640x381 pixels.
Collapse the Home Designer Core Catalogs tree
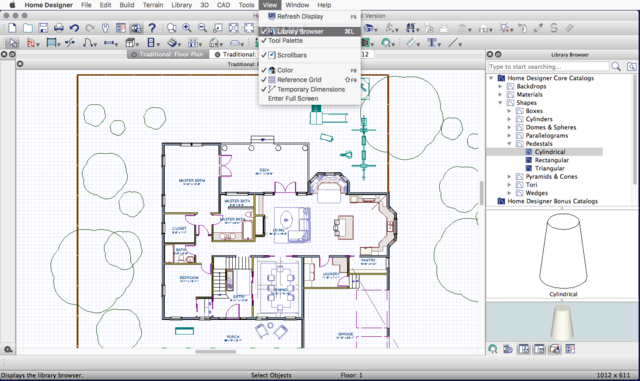click(491, 78)
